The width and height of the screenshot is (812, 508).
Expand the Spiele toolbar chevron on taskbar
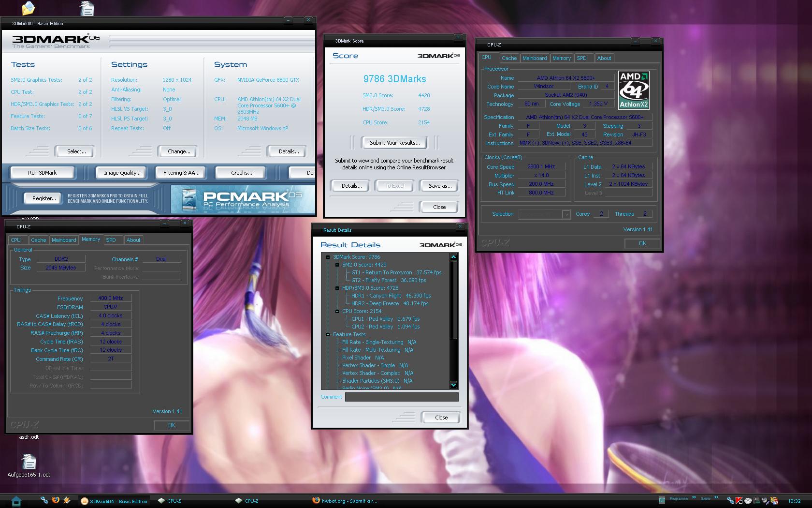tap(716, 497)
